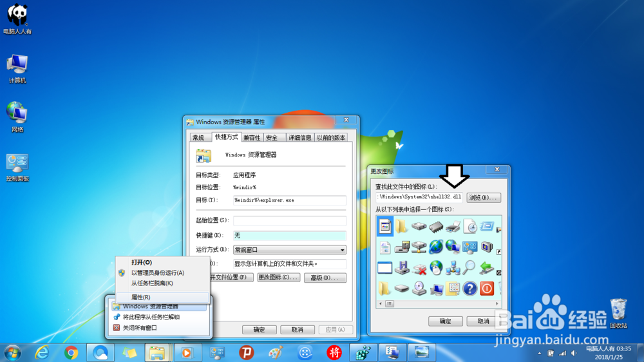The height and width of the screenshot is (362, 644).
Task: Open Chrome from the taskbar
Action: tap(71, 352)
